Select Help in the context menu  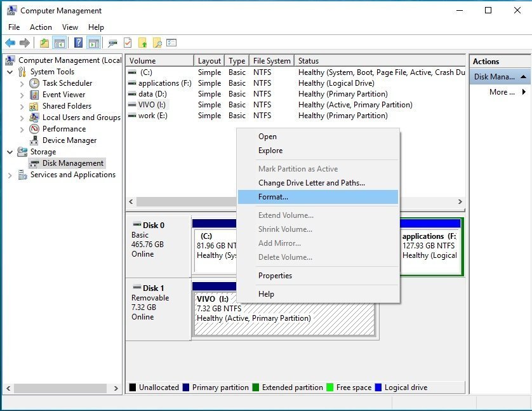tap(318, 294)
